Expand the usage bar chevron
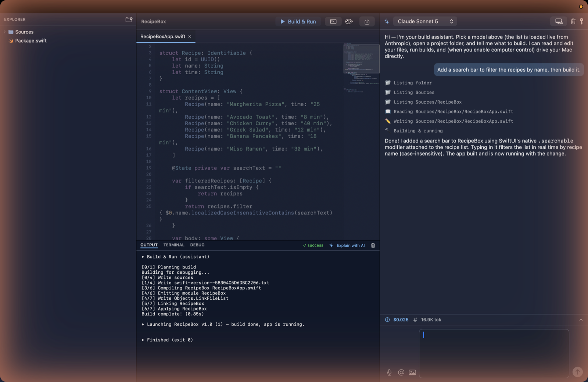This screenshot has height=382, width=588. click(x=581, y=320)
